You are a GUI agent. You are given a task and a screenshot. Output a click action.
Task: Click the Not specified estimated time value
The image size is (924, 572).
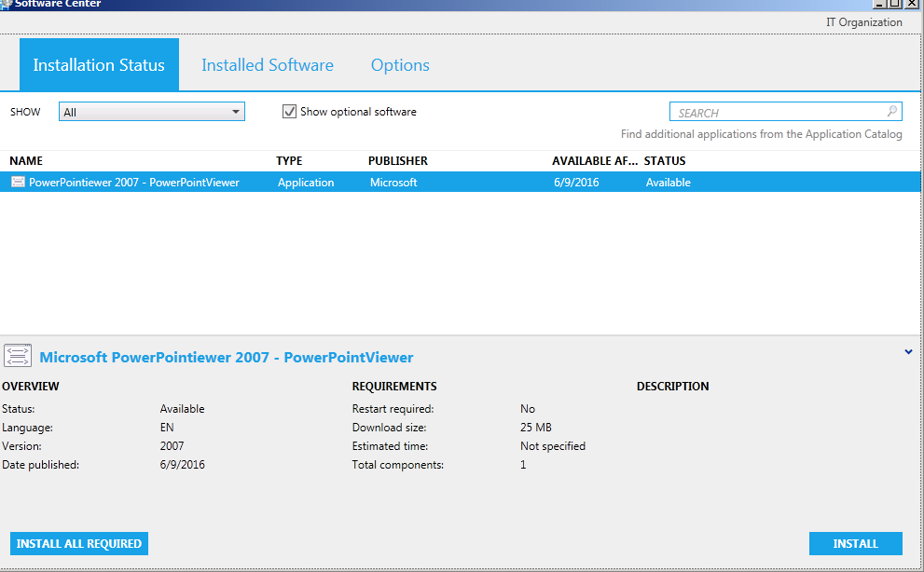click(x=553, y=446)
